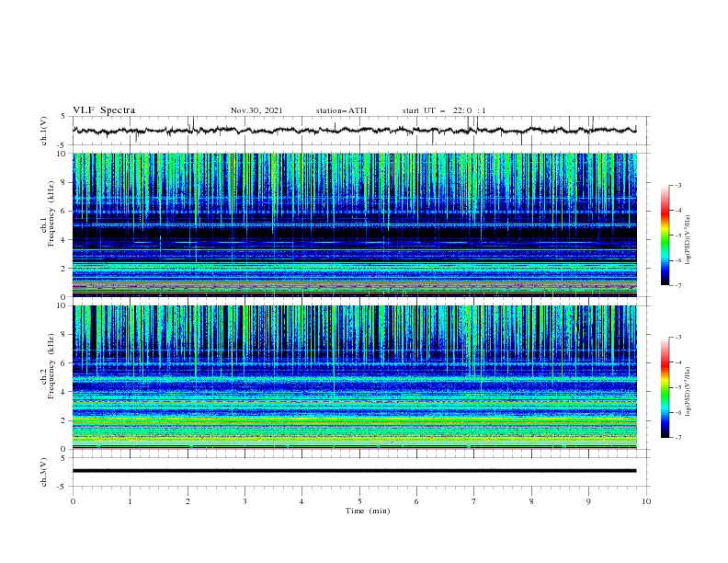Viewport: 728px width, 563px height.
Task: Click the ch.1 voltage waveform trace
Action: point(355,131)
